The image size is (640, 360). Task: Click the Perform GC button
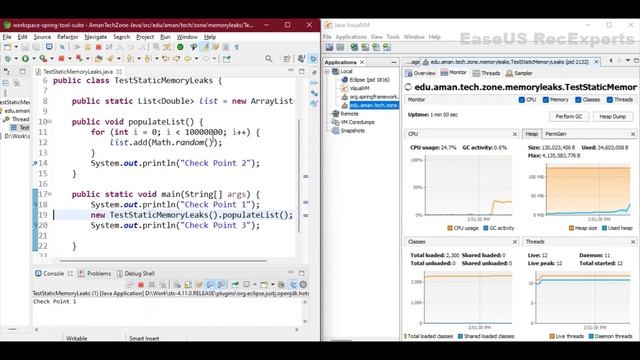click(569, 116)
